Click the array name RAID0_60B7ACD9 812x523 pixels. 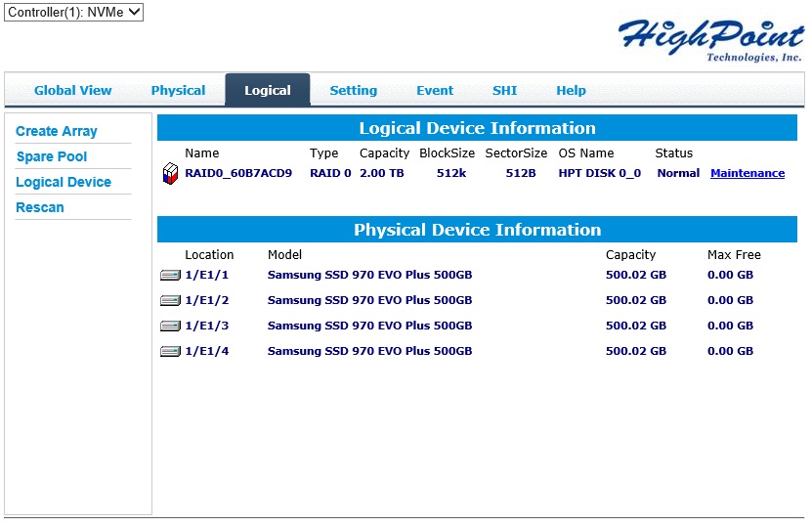tap(238, 173)
